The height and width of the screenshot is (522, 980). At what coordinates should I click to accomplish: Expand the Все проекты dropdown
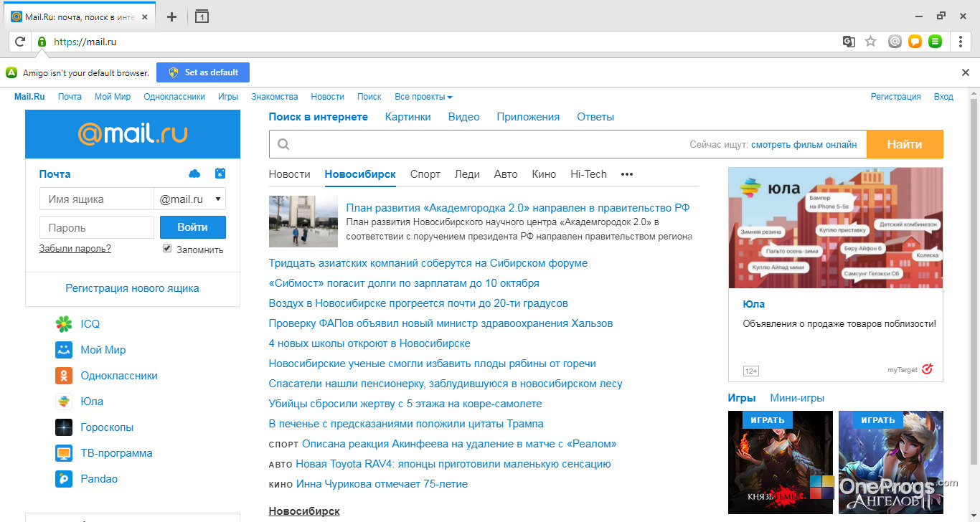tap(423, 97)
